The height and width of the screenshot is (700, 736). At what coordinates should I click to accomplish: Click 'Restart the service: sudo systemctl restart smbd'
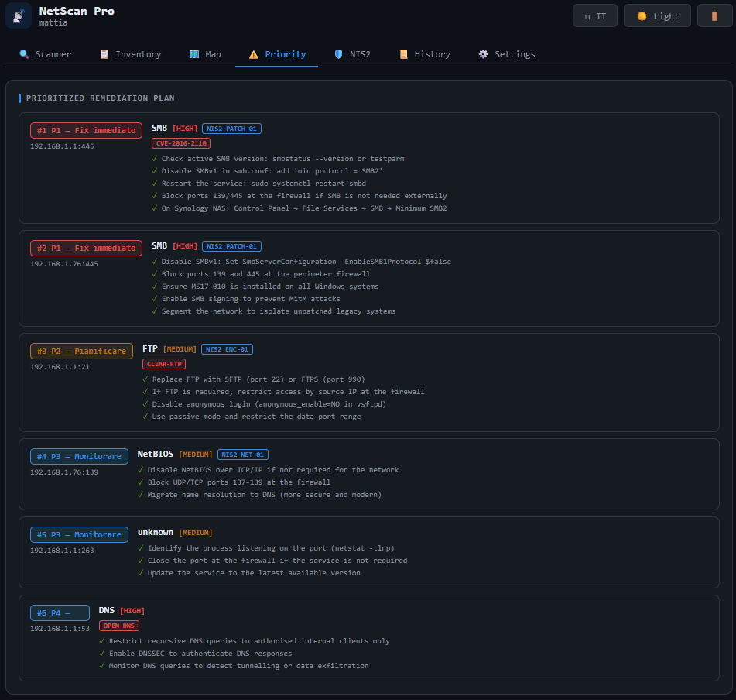click(264, 184)
